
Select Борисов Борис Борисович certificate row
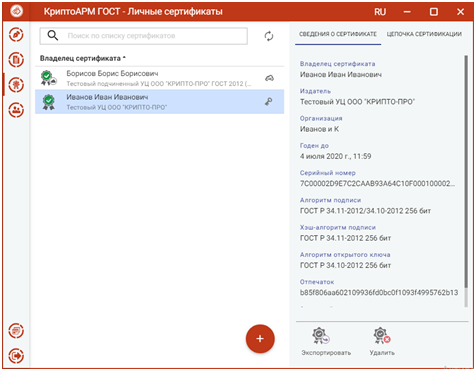[159, 78]
